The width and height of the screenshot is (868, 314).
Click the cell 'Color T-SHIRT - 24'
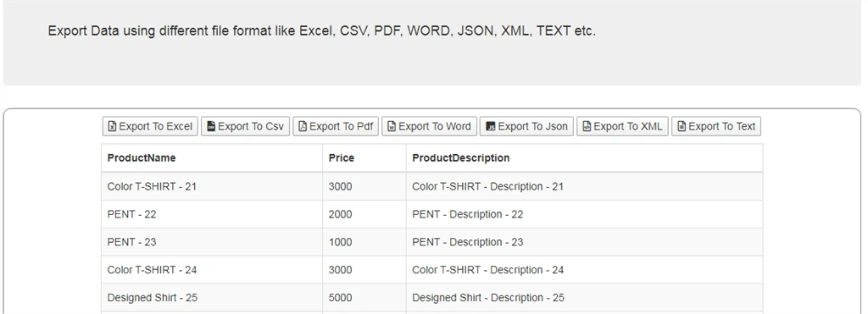pyautogui.click(x=212, y=270)
